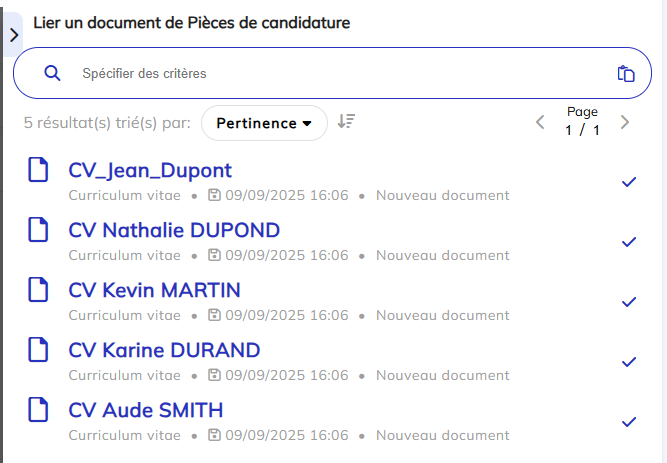Go to the previous results page
The width and height of the screenshot is (667, 463).
540,122
